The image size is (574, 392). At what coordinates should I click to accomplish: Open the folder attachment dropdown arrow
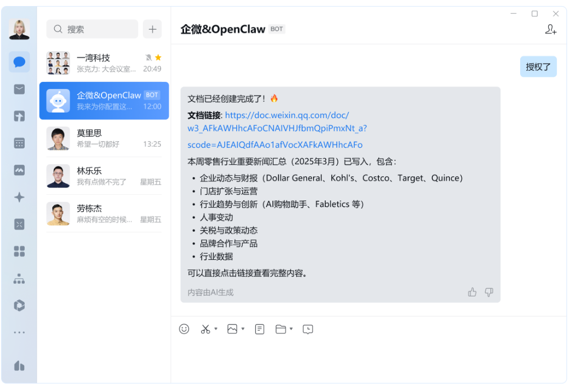[x=291, y=329]
